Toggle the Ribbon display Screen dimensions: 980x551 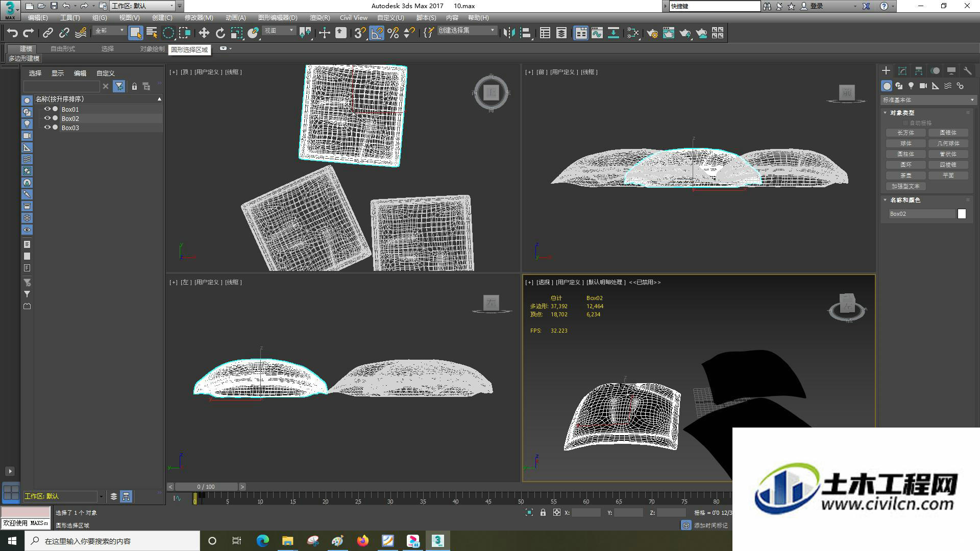click(581, 33)
